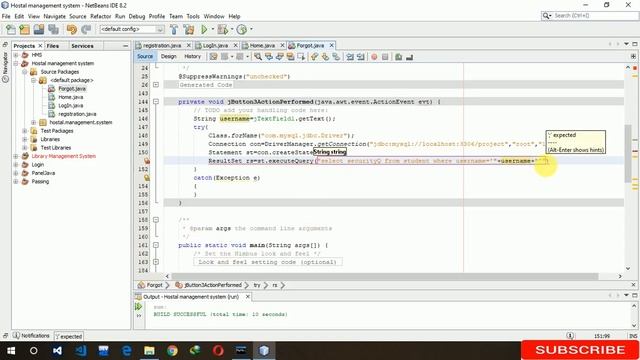Click the New Project toolbar icon
The width and height of the screenshot is (640, 360).
point(25,29)
